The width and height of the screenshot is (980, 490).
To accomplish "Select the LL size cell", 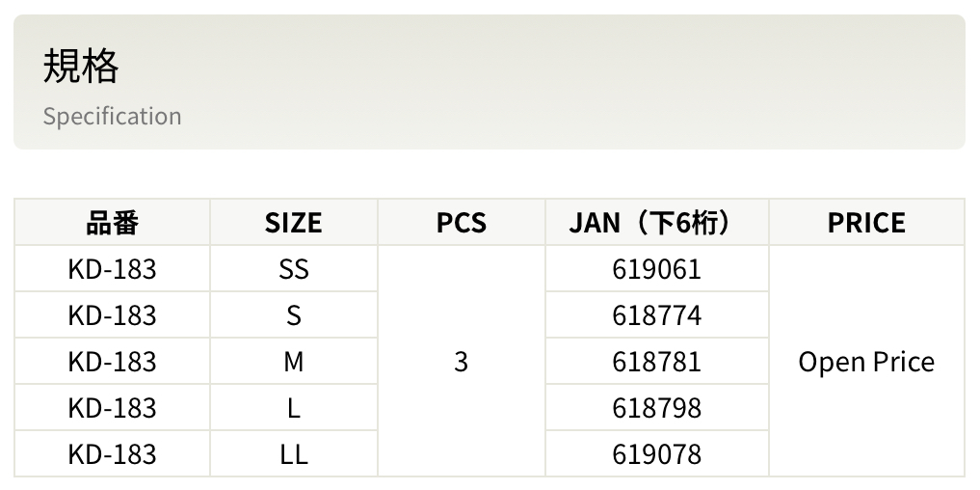I will point(293,454).
